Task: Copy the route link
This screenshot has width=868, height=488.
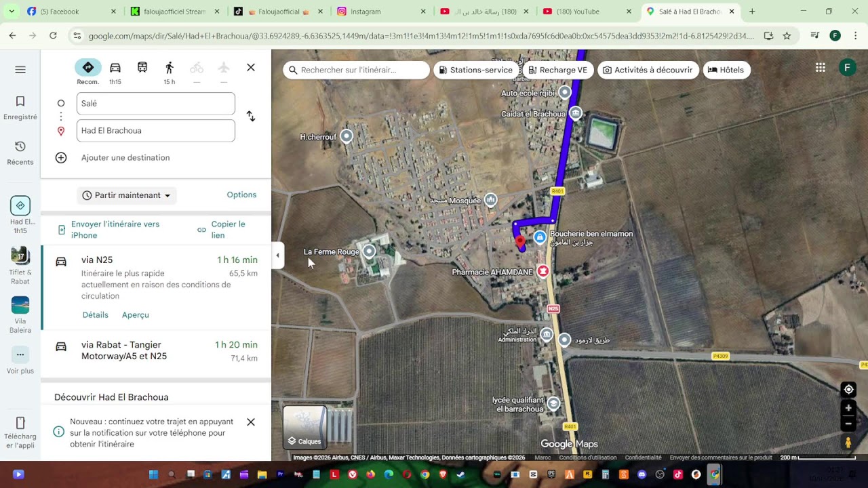Action: click(222, 230)
